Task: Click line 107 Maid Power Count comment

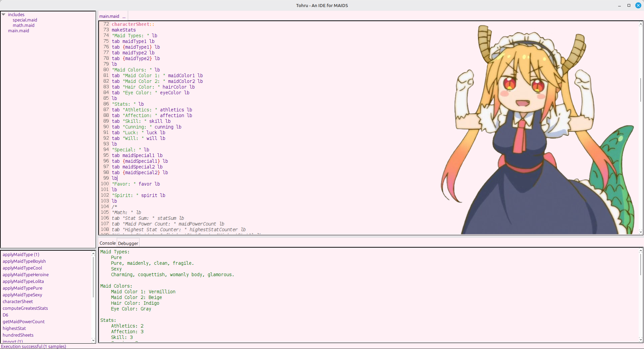Action: pyautogui.click(x=168, y=224)
